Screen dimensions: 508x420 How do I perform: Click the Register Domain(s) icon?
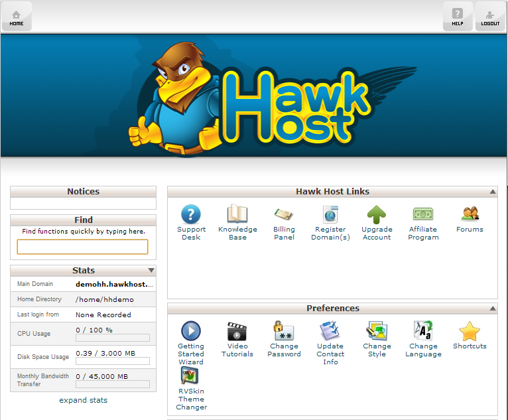point(330,214)
